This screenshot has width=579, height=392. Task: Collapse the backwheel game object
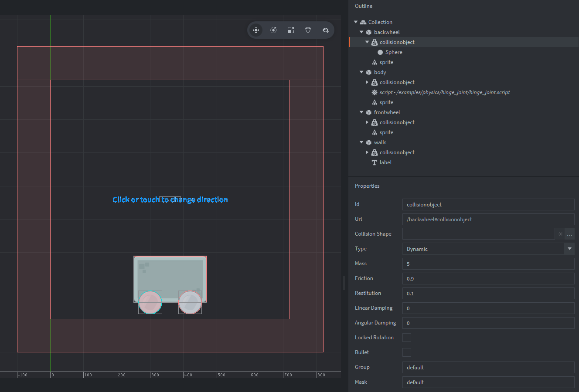tap(361, 32)
